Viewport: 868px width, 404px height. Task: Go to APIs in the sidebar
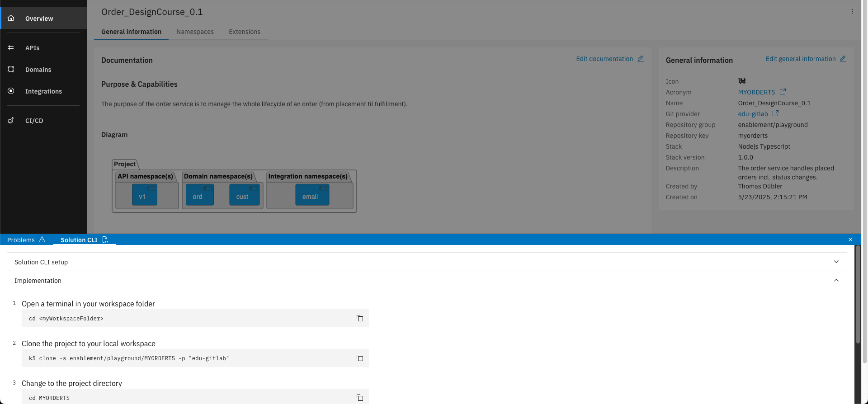(x=33, y=48)
